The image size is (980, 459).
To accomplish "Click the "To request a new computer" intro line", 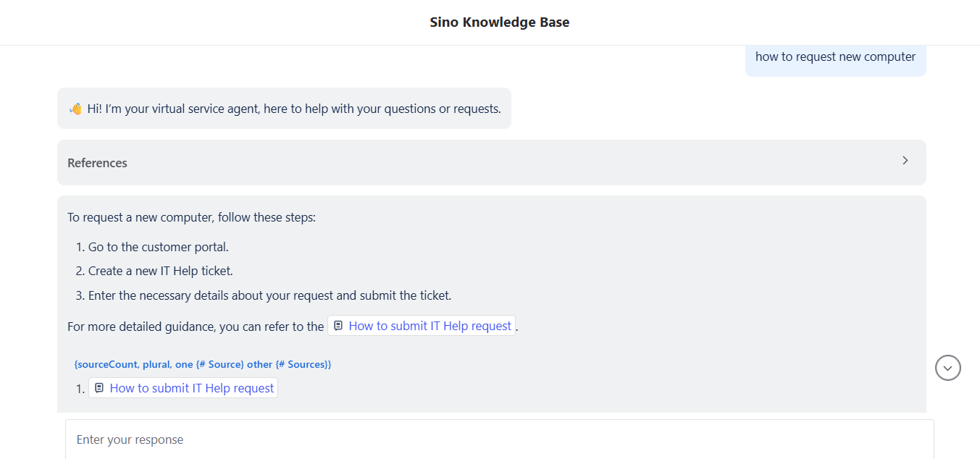I will click(191, 217).
